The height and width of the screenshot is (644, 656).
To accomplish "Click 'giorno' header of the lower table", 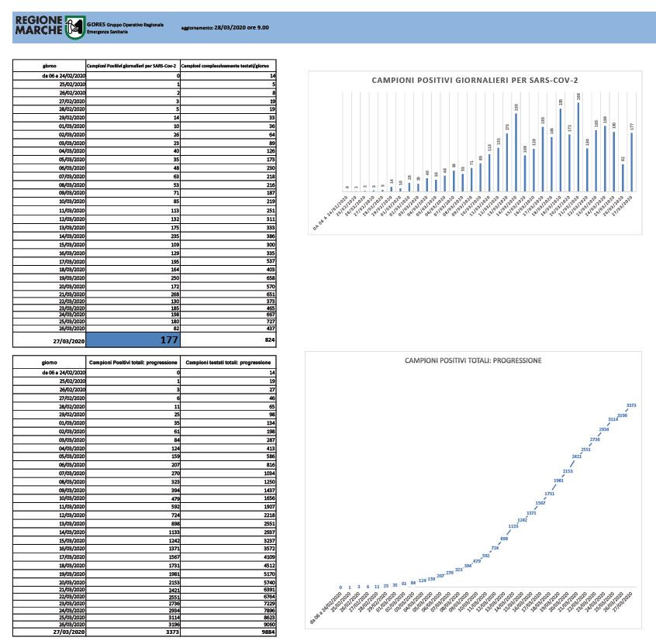I will pos(49,362).
